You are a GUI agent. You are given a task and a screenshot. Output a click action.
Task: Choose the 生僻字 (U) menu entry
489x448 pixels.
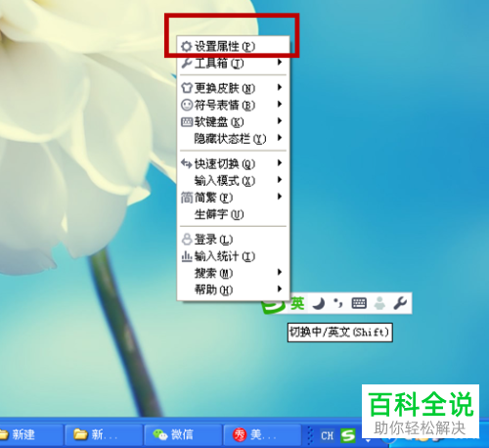[x=233, y=214]
